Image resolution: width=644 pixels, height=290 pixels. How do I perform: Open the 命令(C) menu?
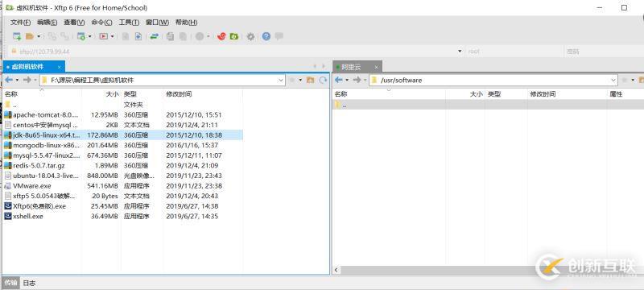pos(101,23)
